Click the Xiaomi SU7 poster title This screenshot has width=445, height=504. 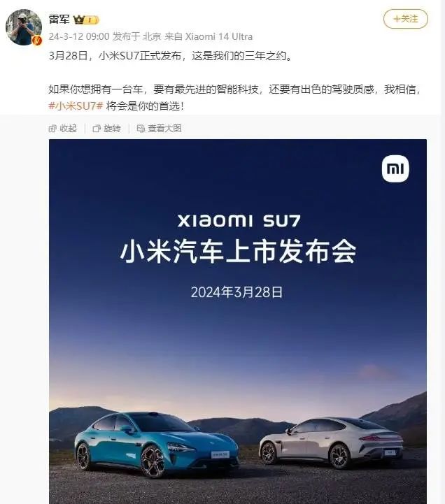point(239,221)
